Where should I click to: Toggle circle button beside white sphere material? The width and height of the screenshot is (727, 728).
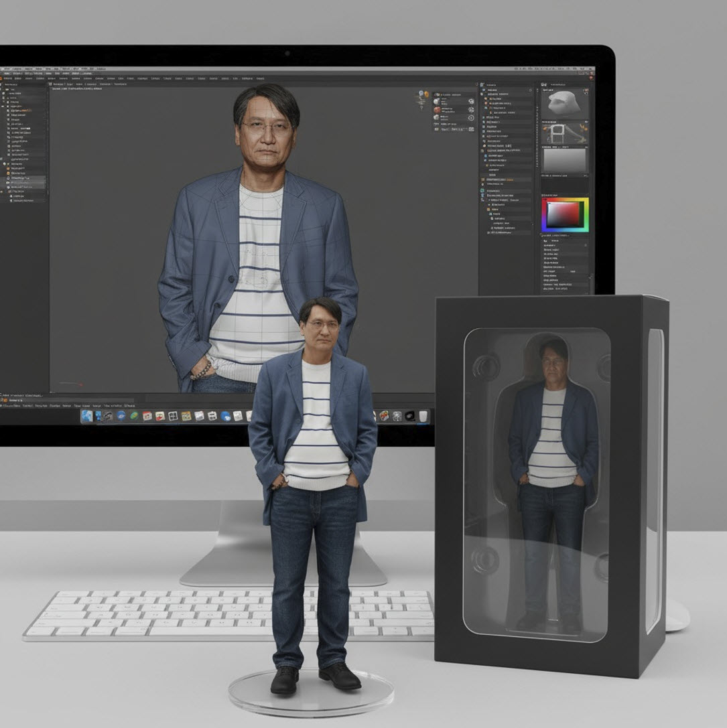[x=470, y=101]
